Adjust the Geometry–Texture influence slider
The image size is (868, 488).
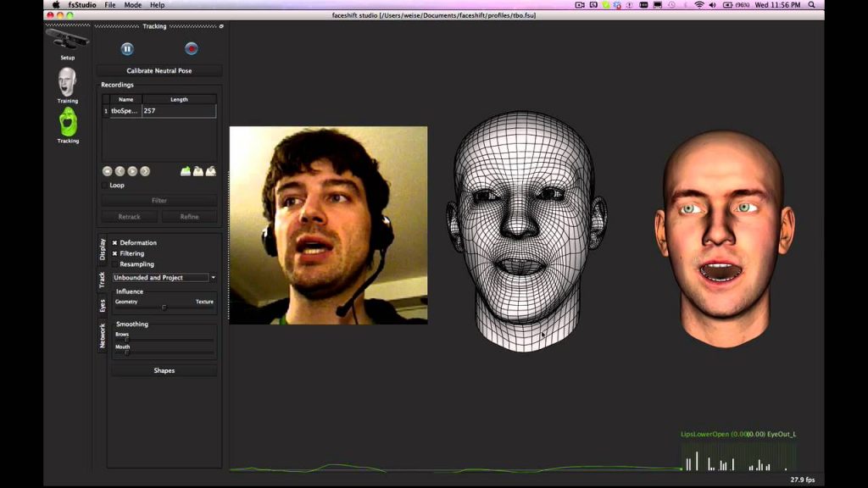coord(164,308)
